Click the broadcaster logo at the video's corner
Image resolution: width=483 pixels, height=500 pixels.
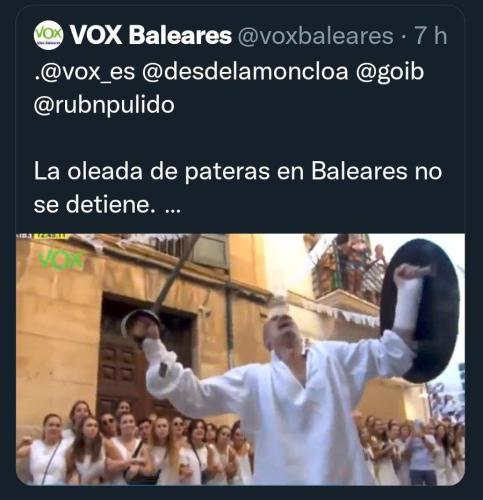click(43, 236)
